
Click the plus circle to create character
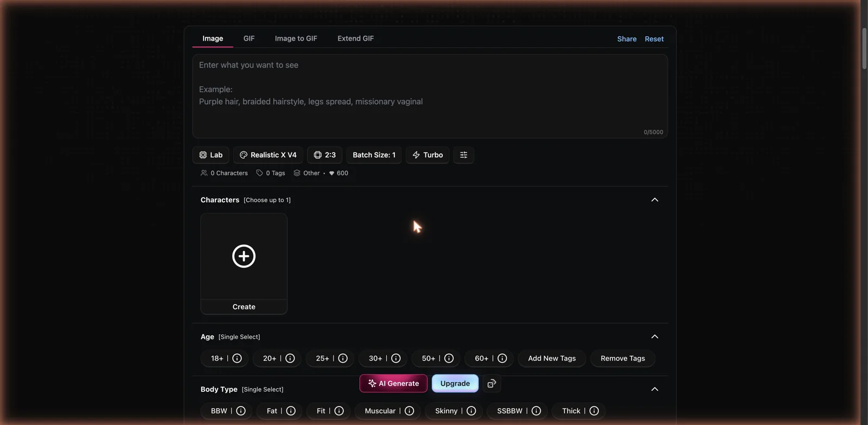point(244,256)
